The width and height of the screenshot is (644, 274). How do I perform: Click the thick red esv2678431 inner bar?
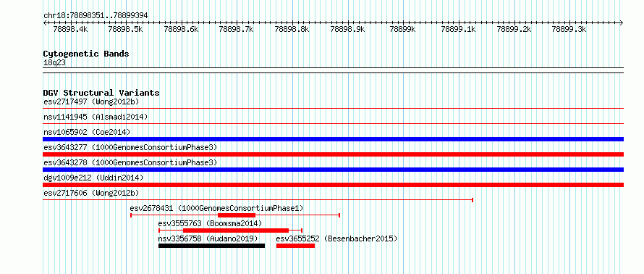pyautogui.click(x=237, y=215)
